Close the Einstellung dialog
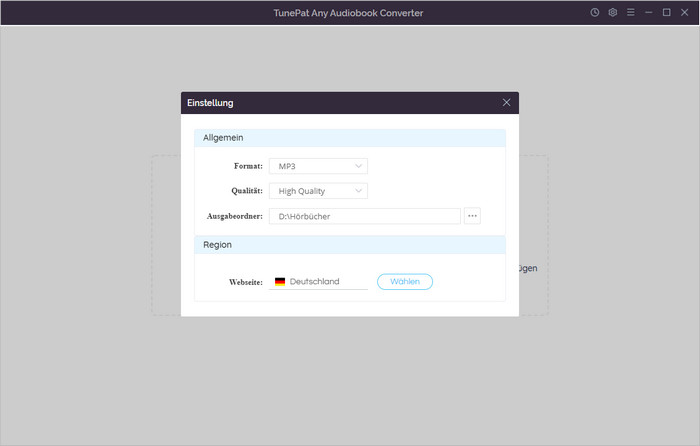This screenshot has height=446, width=700. (x=506, y=102)
